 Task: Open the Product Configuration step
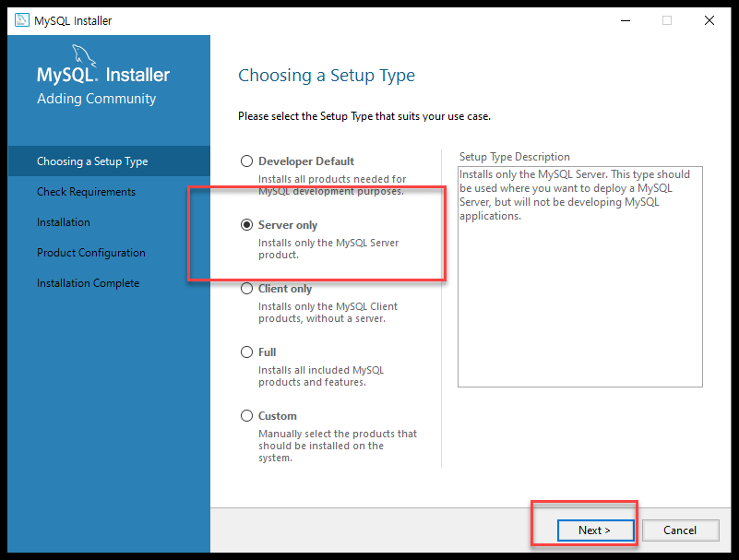click(x=91, y=253)
